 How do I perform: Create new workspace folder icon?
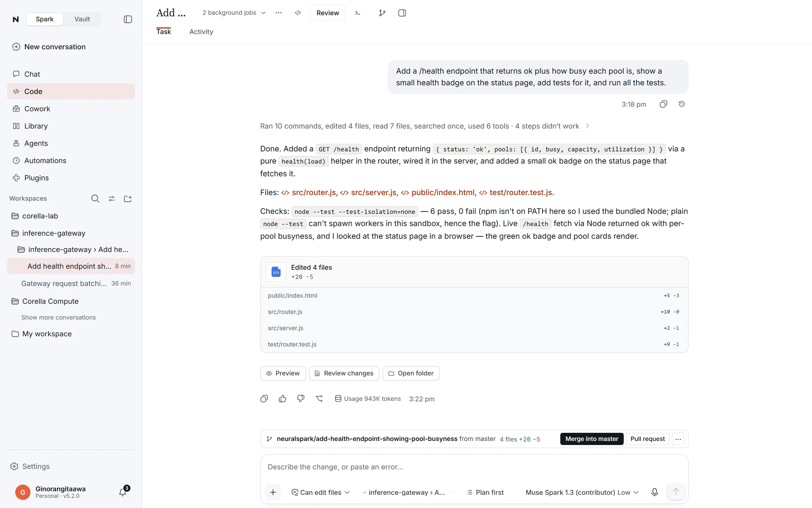click(128, 198)
